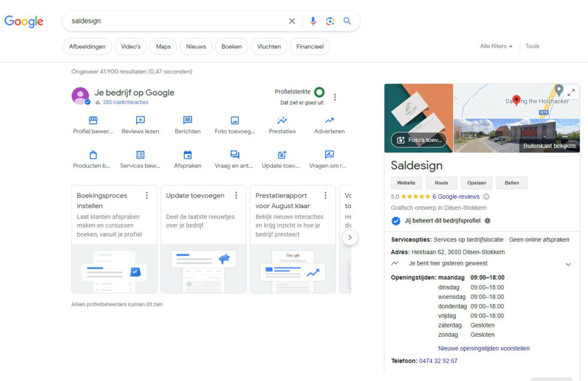Open the business profile three-dot menu
This screenshot has width=588, height=381.
[x=335, y=97]
